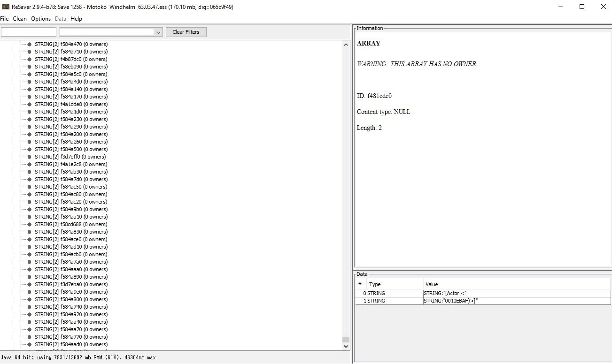
Task: Select STRING[2] f584a5c0 tree row
Action: [70, 74]
